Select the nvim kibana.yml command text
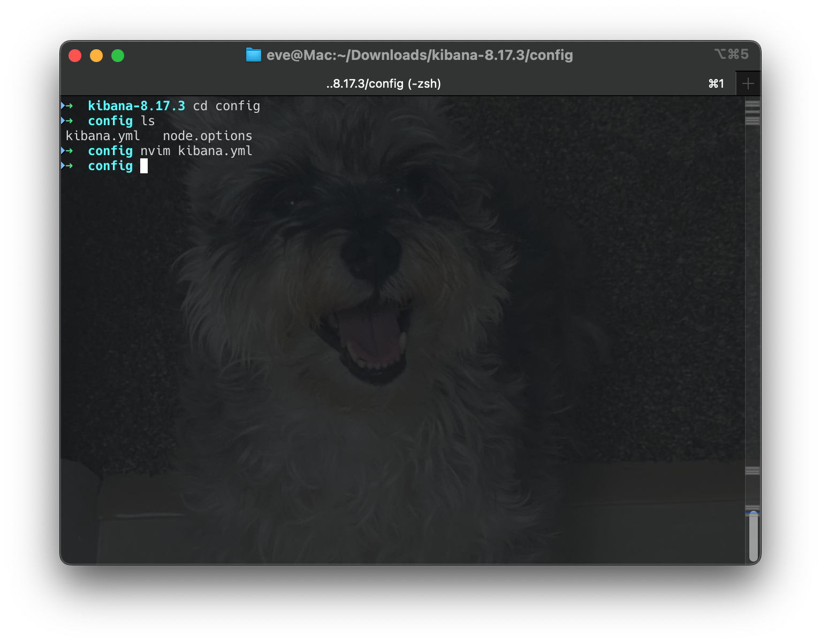Screen dimensions: 821x644 pos(197,151)
